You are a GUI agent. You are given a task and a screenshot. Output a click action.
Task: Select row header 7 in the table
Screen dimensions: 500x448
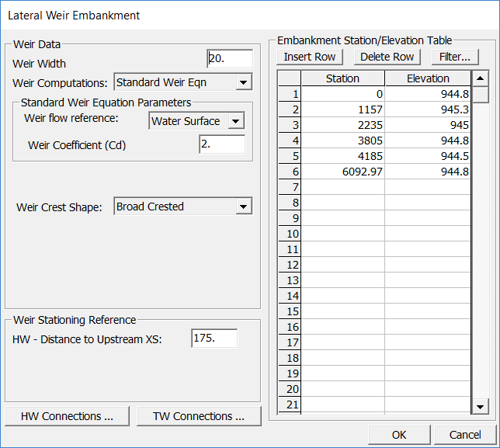(x=290, y=187)
